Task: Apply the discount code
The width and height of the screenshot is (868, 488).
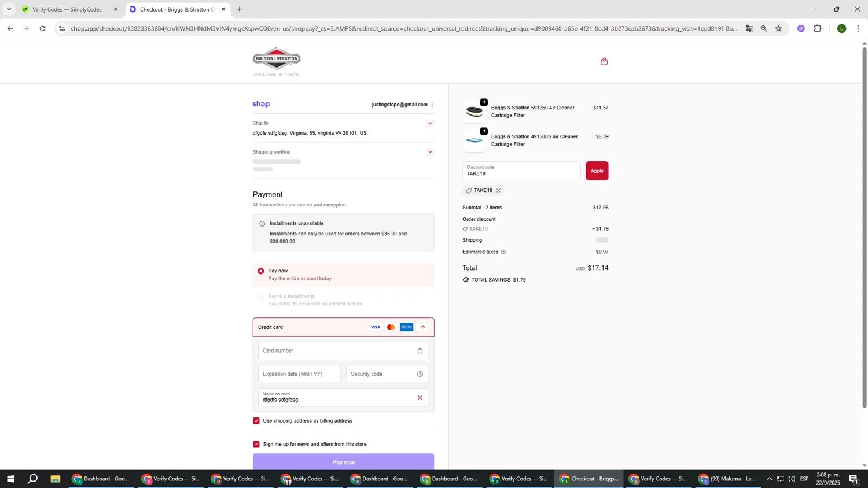Action: [x=597, y=171]
